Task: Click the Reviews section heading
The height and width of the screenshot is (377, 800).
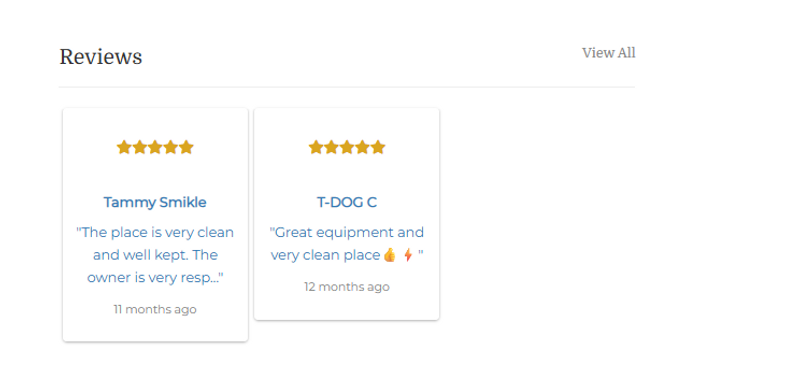Action: (101, 57)
